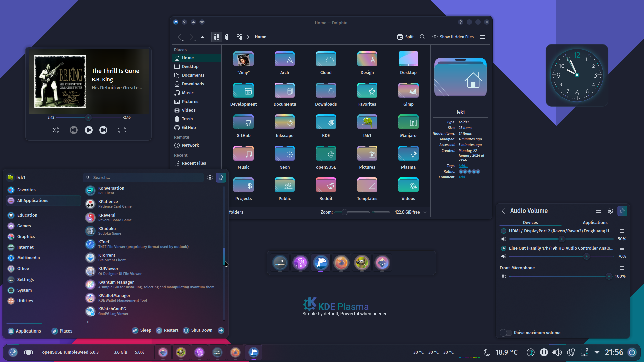Click Split view button in Dolphin
Viewport: 644px width, 362px height.
406,37
